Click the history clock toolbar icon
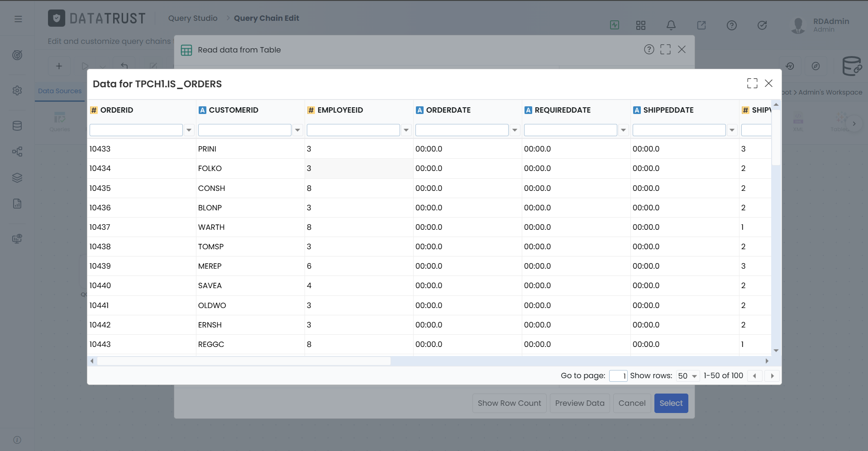This screenshot has width=868, height=451. [790, 66]
